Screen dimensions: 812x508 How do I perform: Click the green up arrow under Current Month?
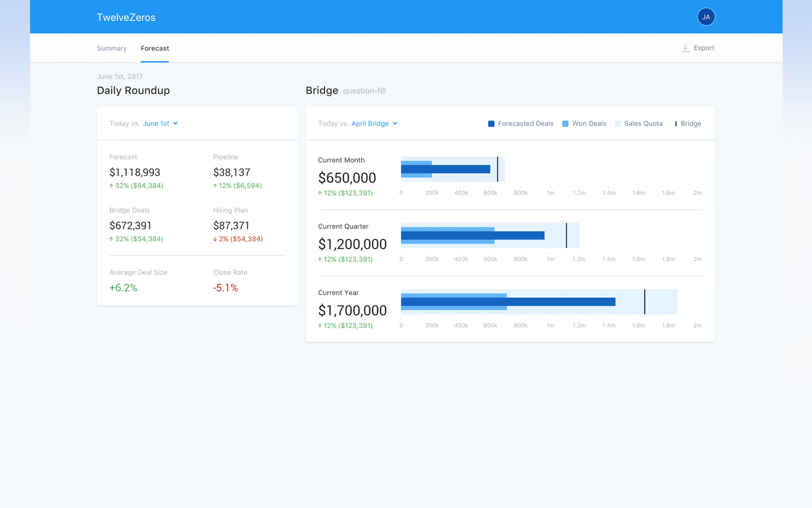pyautogui.click(x=320, y=193)
